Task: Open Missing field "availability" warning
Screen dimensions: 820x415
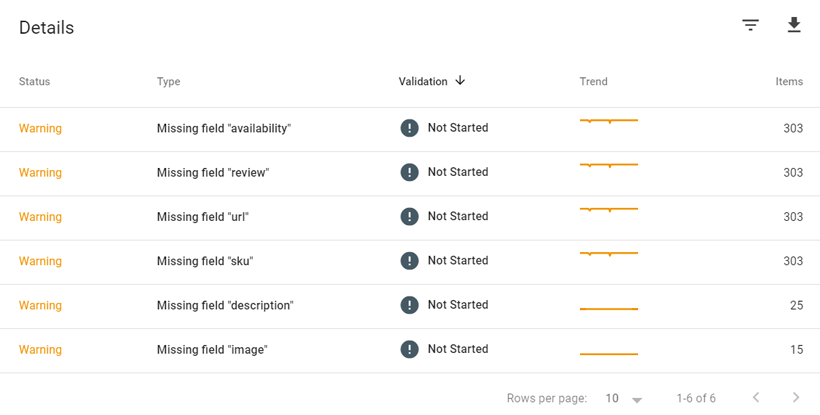Action: coord(410,130)
